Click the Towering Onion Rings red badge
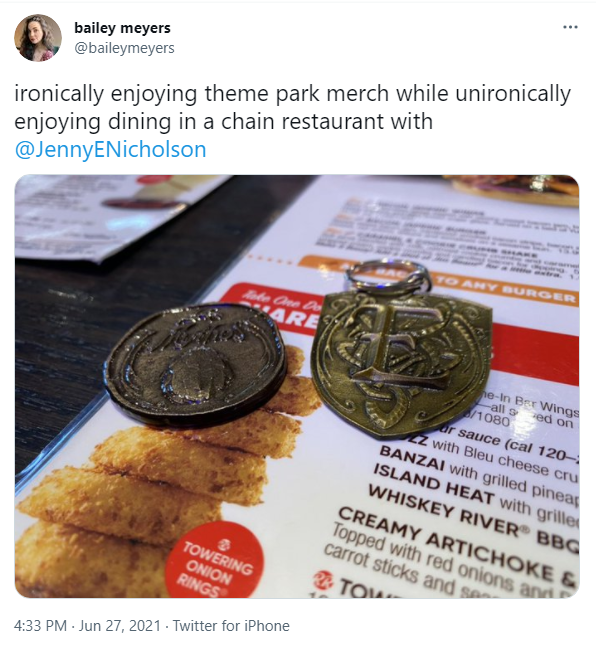 (x=213, y=560)
